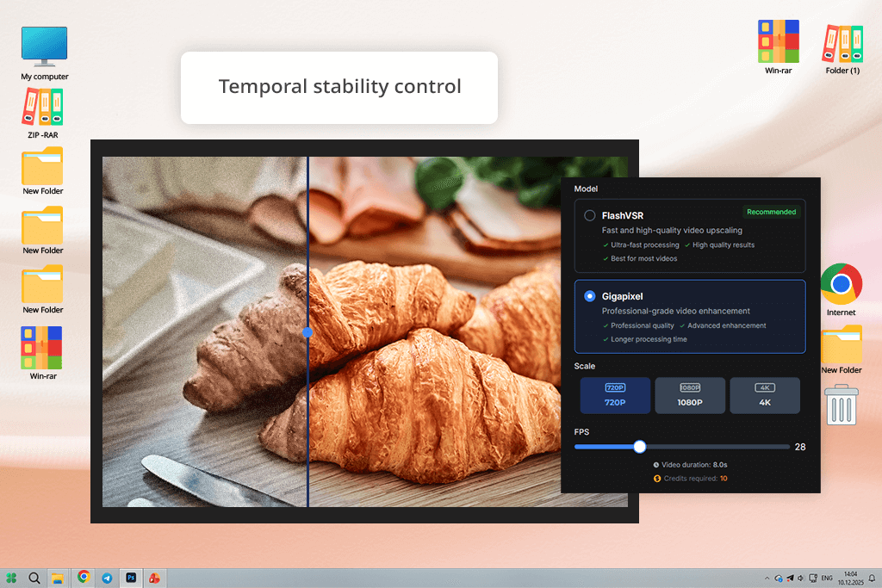Open the Win-rar icon below the New Folders
Viewport: 882px width, 588px height.
coord(43,353)
